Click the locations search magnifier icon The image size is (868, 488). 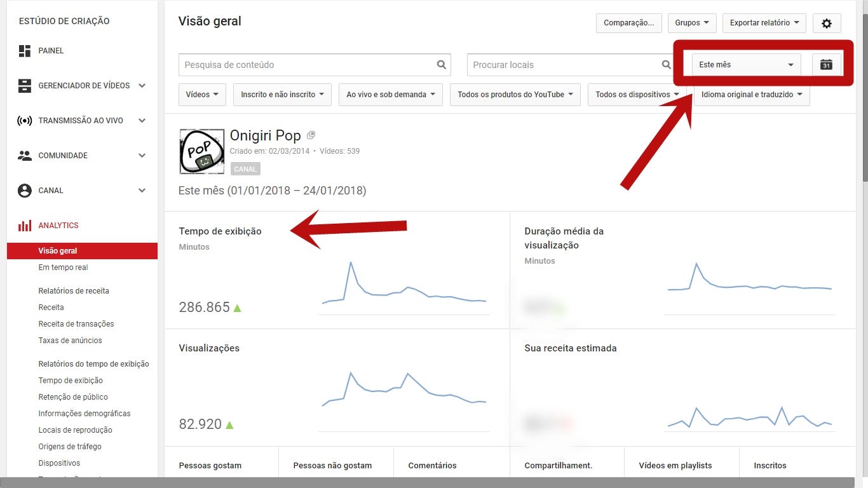click(x=666, y=65)
